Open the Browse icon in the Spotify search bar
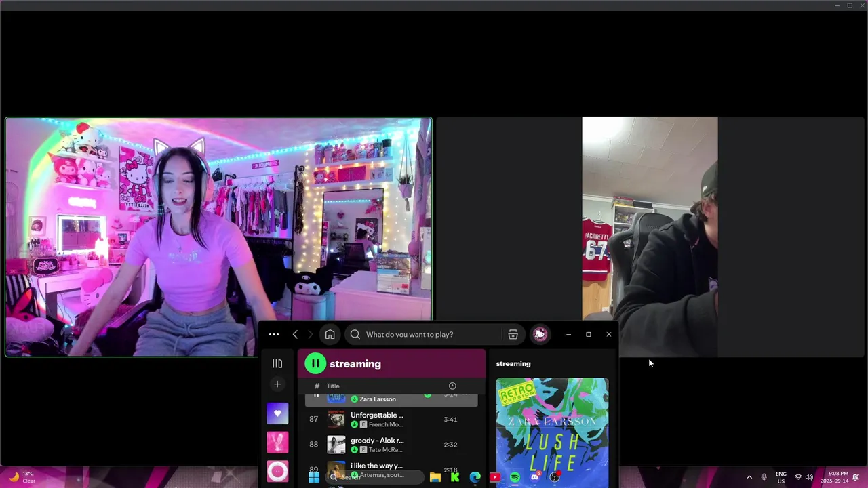The height and width of the screenshot is (488, 868). tap(513, 334)
